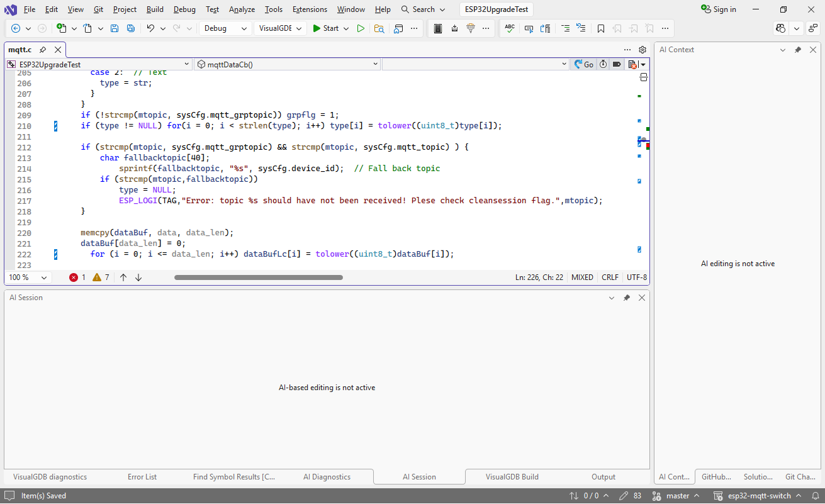Expand the mqttDataCb() function dropdown

point(375,64)
